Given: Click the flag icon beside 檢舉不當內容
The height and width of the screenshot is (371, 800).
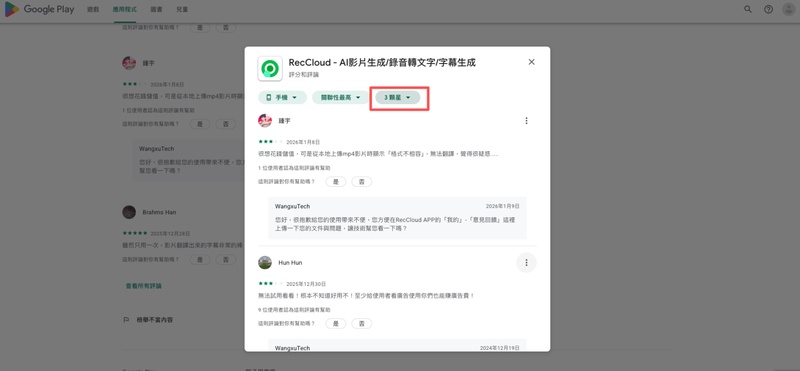Looking at the screenshot, I should 126,320.
